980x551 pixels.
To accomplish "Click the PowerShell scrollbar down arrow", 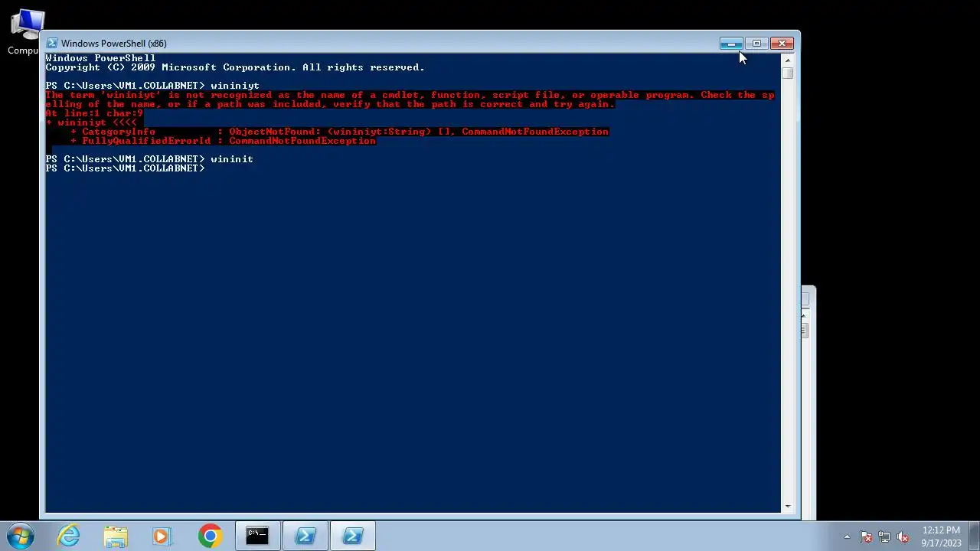I will click(x=787, y=506).
